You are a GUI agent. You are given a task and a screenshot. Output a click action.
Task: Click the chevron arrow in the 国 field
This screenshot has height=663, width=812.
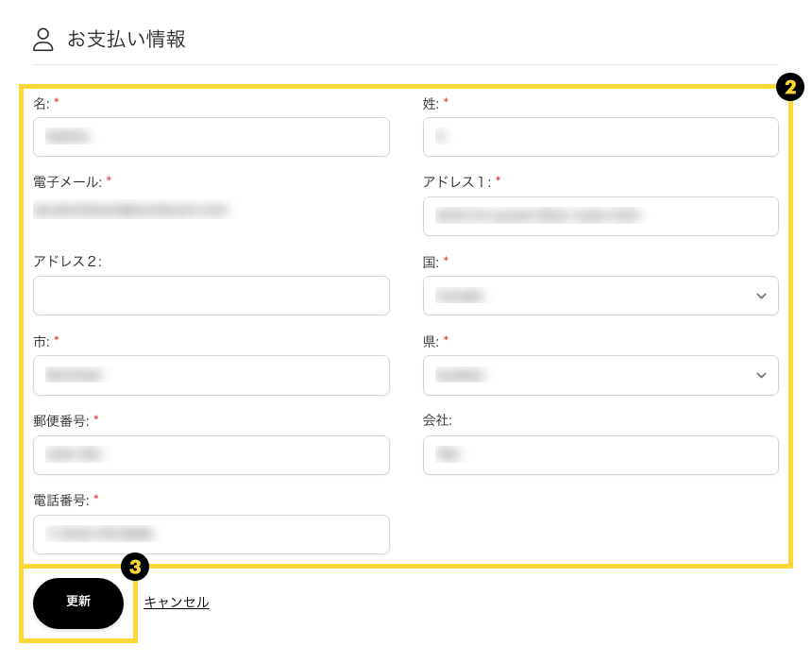tap(761, 297)
